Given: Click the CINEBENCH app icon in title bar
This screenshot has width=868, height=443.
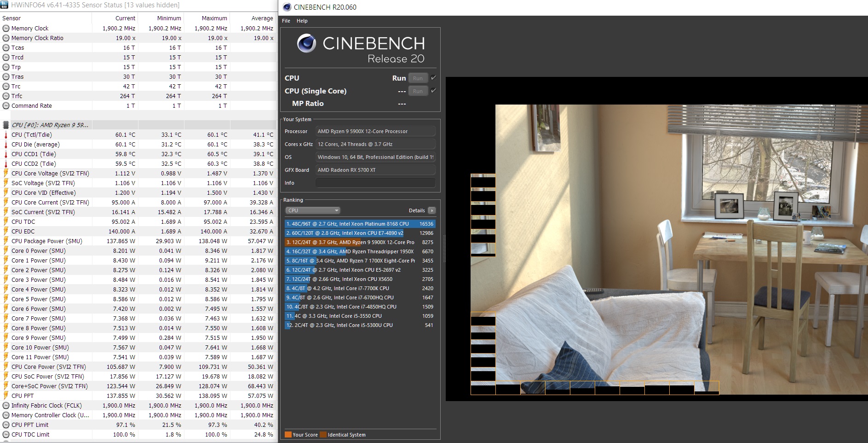Looking at the screenshot, I should click(287, 7).
